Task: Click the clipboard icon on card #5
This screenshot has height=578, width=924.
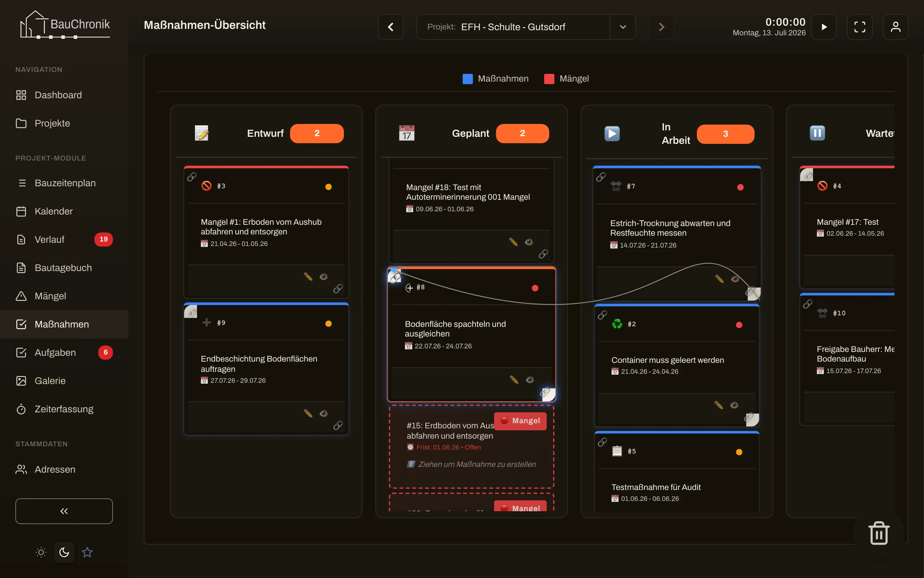Action: pos(617,451)
